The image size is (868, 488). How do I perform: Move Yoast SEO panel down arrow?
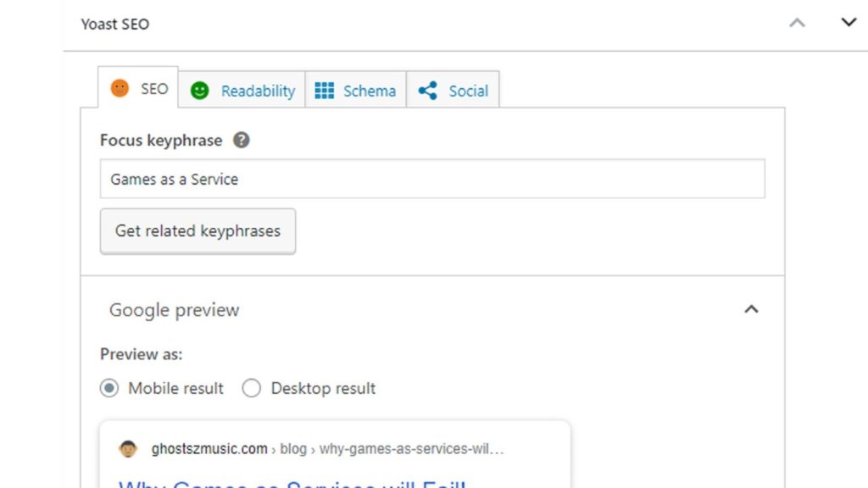849,22
